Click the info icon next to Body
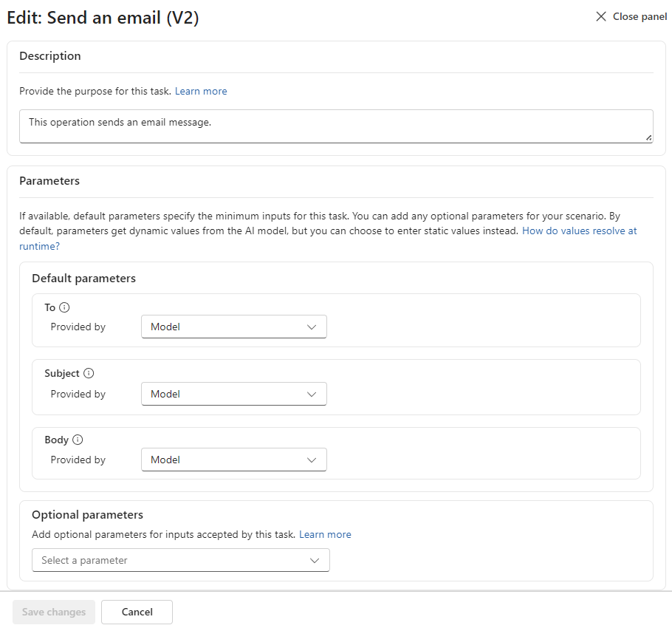Screen dimensions: 672x628 (78, 440)
